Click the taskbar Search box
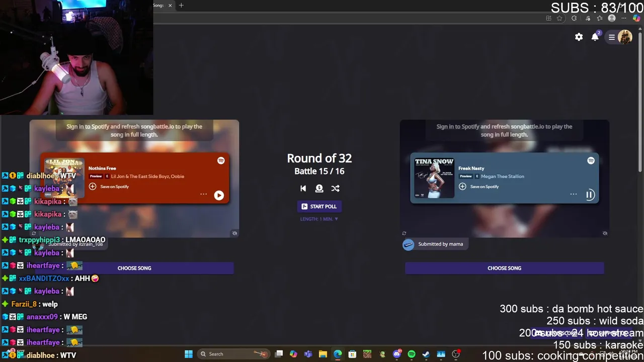This screenshot has height=362, width=644. click(x=233, y=354)
